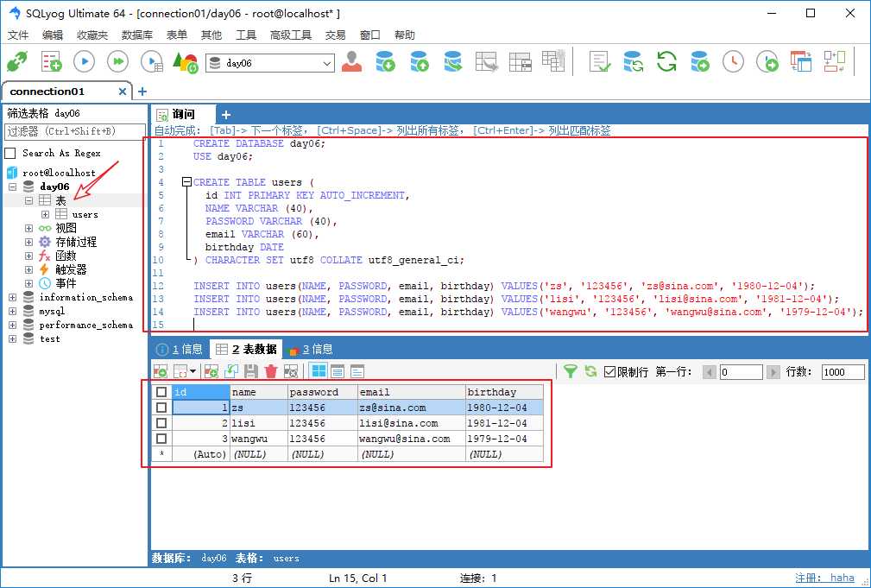This screenshot has height=588, width=871.
Task: Open the 数据库 menu
Action: (136, 35)
